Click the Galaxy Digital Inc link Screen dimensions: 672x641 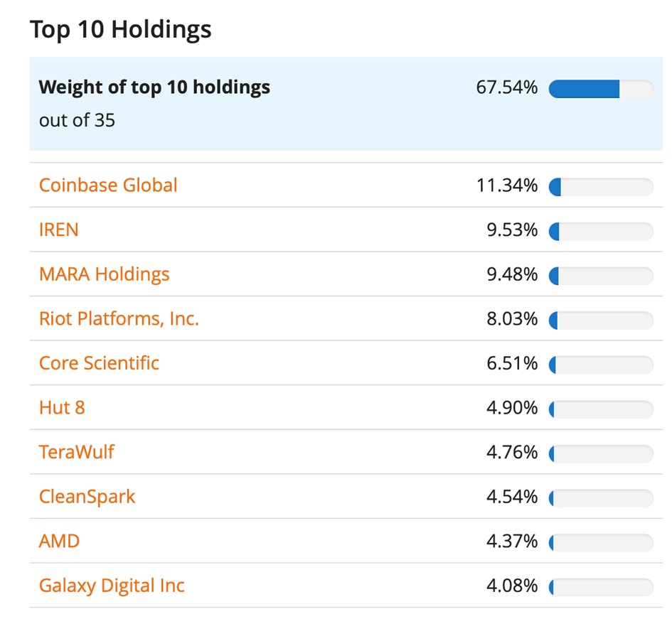pos(112,586)
